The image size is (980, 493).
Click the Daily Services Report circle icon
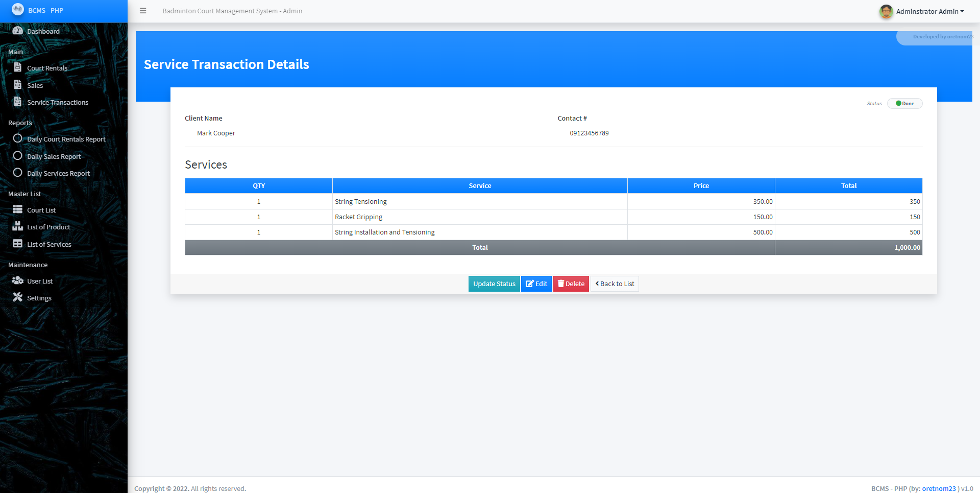point(18,173)
